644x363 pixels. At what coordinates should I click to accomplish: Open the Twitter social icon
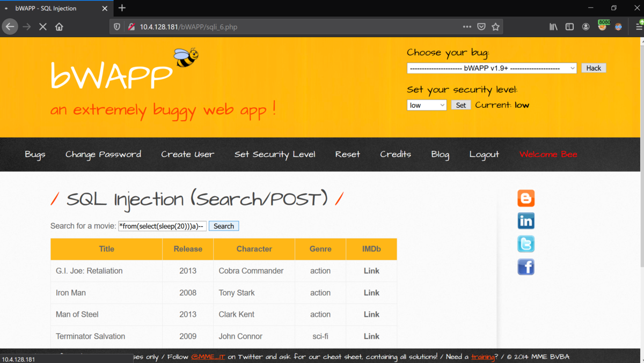526,244
